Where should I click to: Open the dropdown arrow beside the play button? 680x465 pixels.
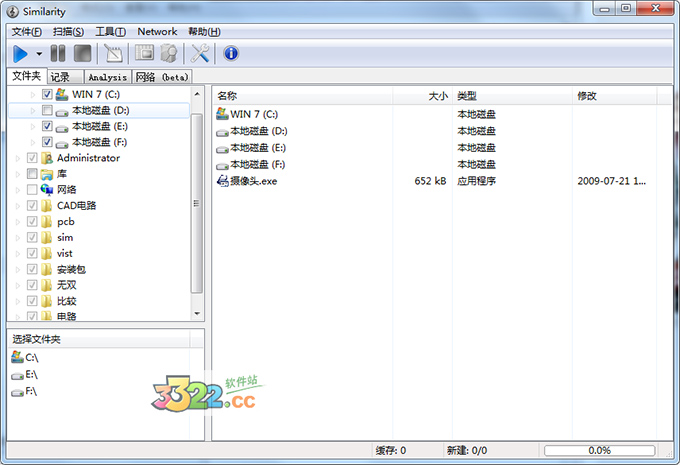39,54
